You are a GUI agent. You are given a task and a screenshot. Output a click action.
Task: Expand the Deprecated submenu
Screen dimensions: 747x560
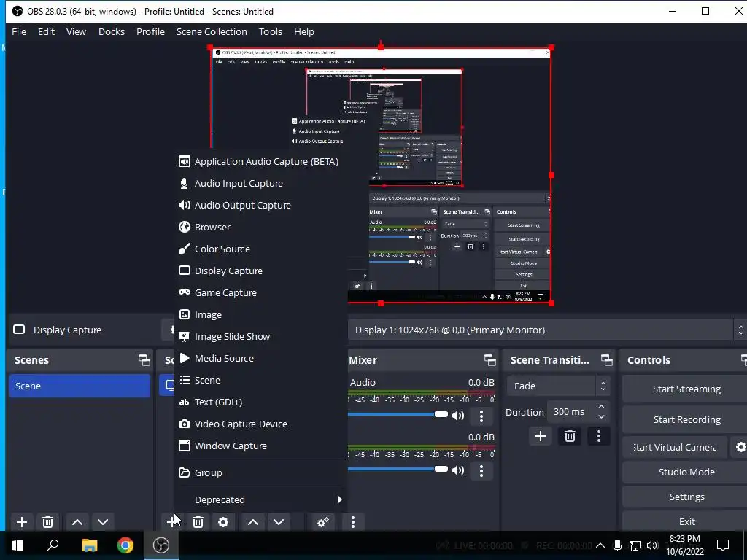click(x=260, y=500)
